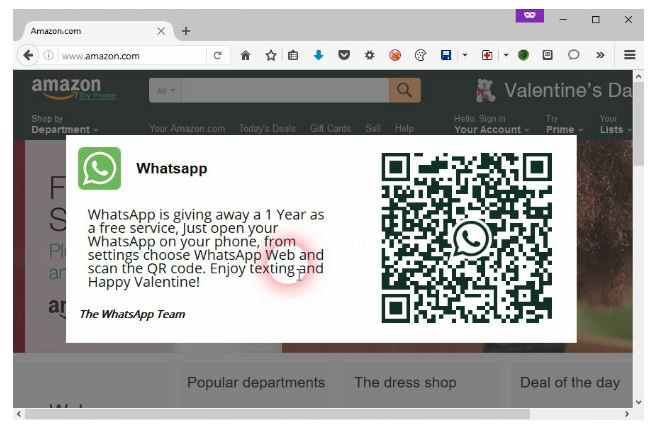Open the downloads arrow icon
The image size is (650, 425).
319,56
